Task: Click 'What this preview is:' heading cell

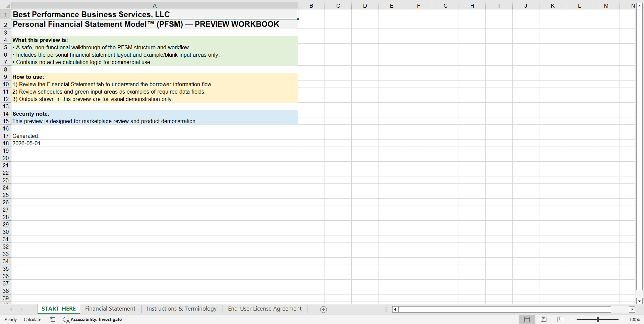Action: pos(155,40)
